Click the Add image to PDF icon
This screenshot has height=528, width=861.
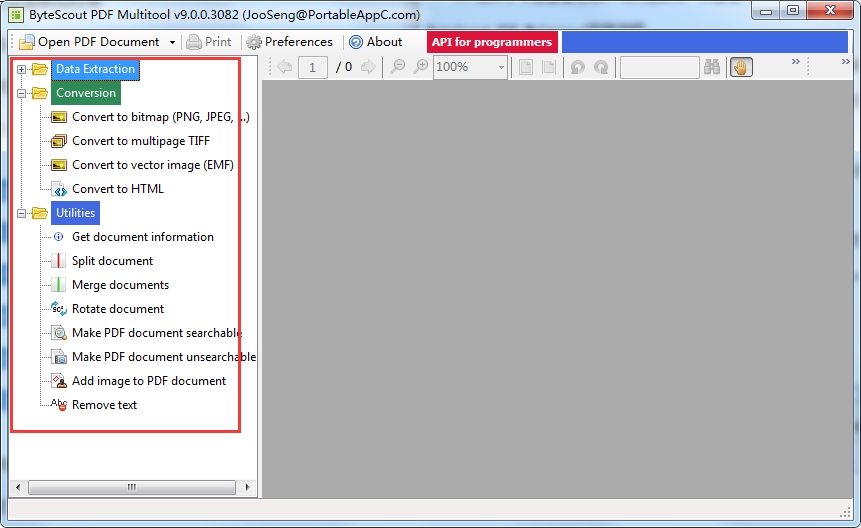tap(59, 381)
